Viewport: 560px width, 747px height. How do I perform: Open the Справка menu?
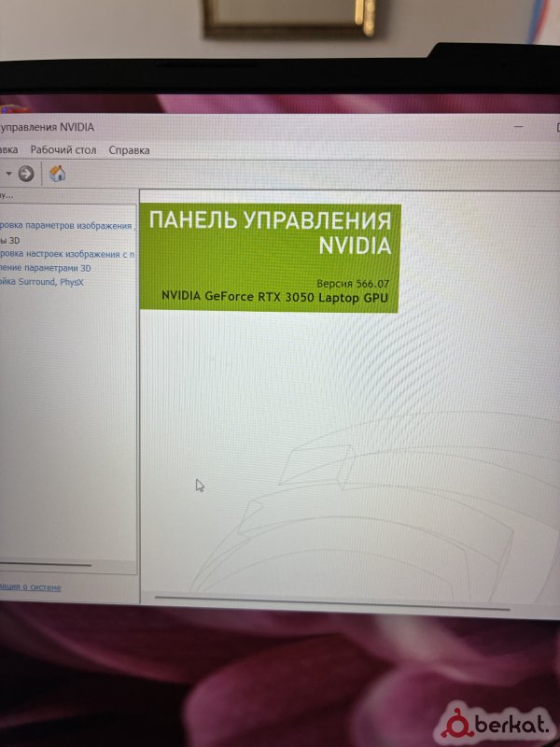pos(129,149)
